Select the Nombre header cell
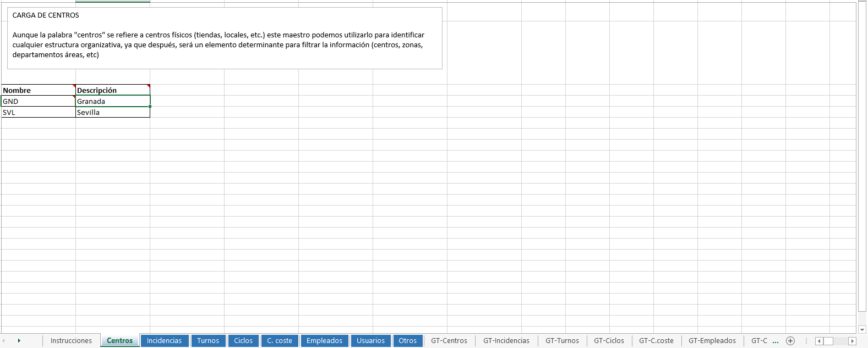This screenshot has height=348, width=868. tap(39, 90)
